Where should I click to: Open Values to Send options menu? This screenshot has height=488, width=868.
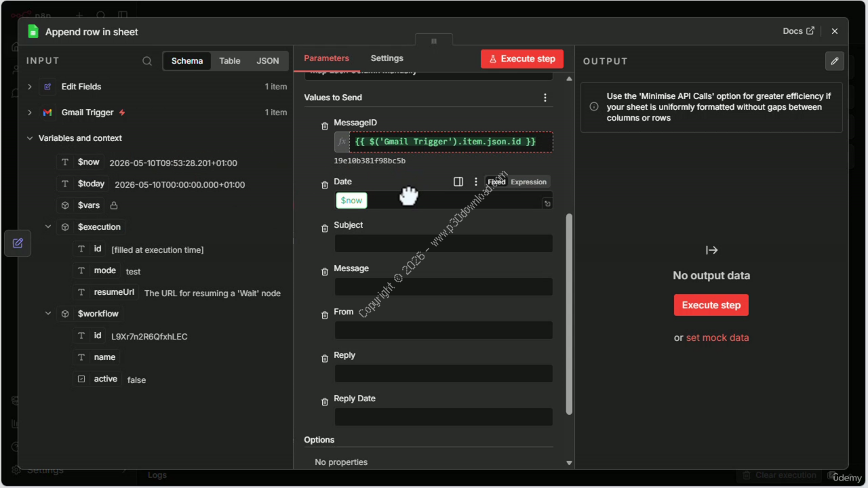pos(545,98)
